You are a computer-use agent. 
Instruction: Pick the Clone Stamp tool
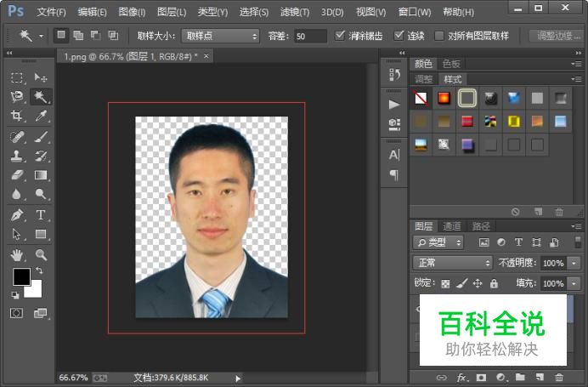point(16,156)
